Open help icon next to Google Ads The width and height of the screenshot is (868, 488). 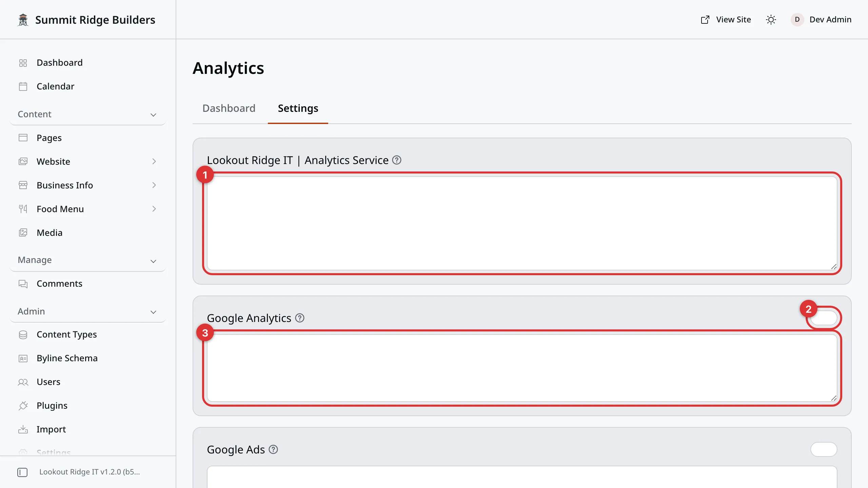pyautogui.click(x=273, y=449)
